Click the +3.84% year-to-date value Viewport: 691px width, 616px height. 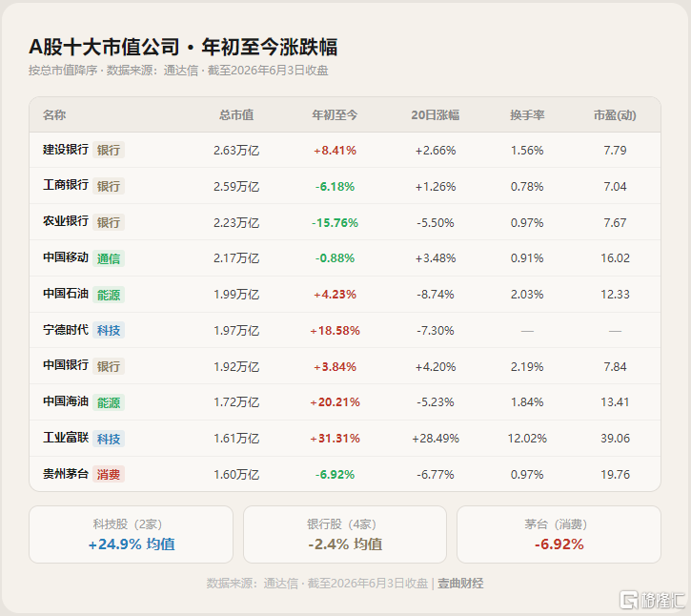[335, 366]
